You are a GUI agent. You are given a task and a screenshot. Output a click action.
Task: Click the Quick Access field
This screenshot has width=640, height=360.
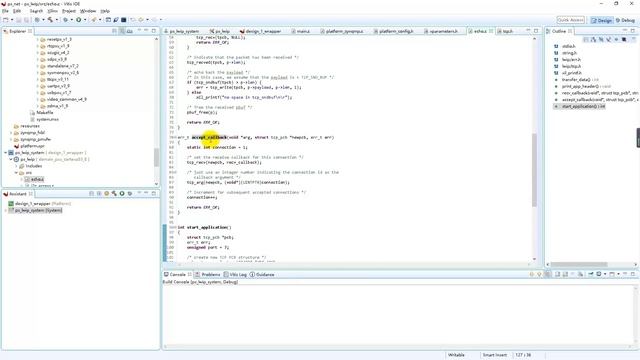571,20
